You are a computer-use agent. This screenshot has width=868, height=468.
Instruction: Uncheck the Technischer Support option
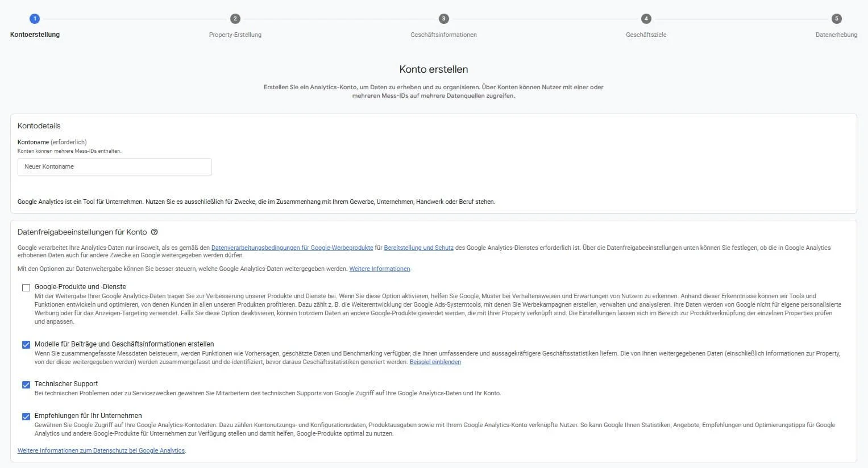(x=26, y=385)
